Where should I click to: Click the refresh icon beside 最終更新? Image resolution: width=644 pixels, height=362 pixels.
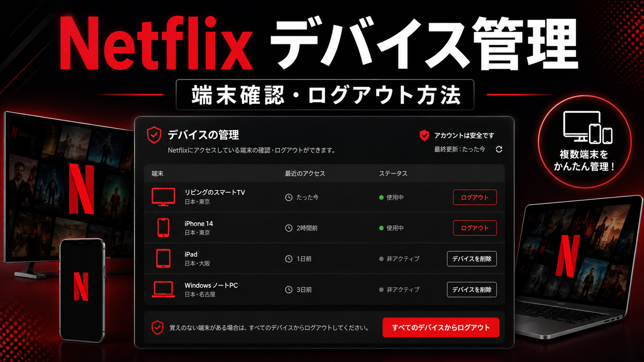pyautogui.click(x=499, y=149)
